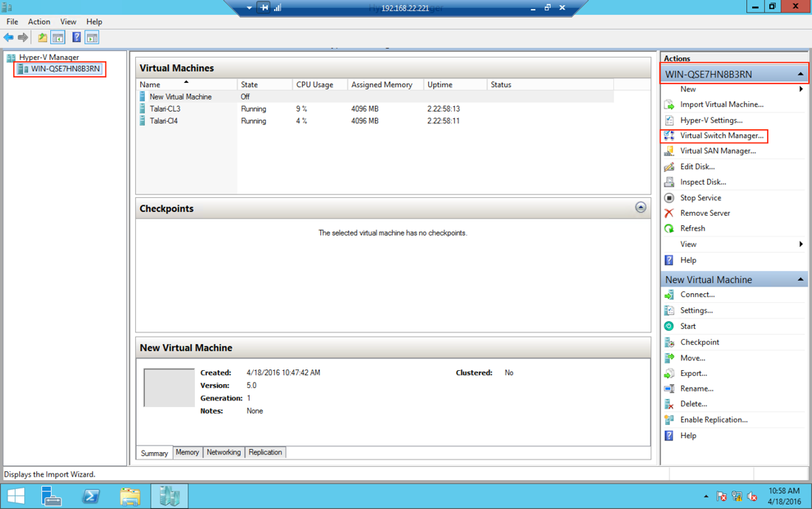The width and height of the screenshot is (812, 509).
Task: Open the View menu
Action: 68,21
